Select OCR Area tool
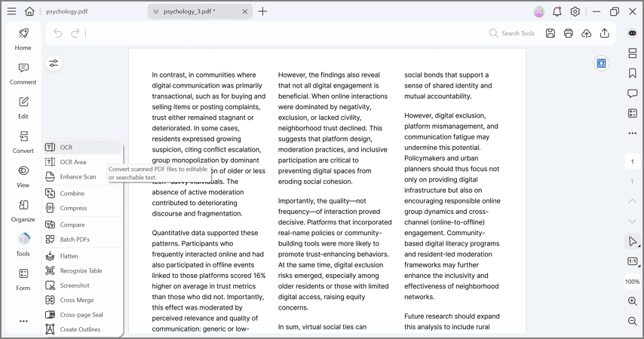Image resolution: width=644 pixels, height=339 pixels. (x=82, y=162)
